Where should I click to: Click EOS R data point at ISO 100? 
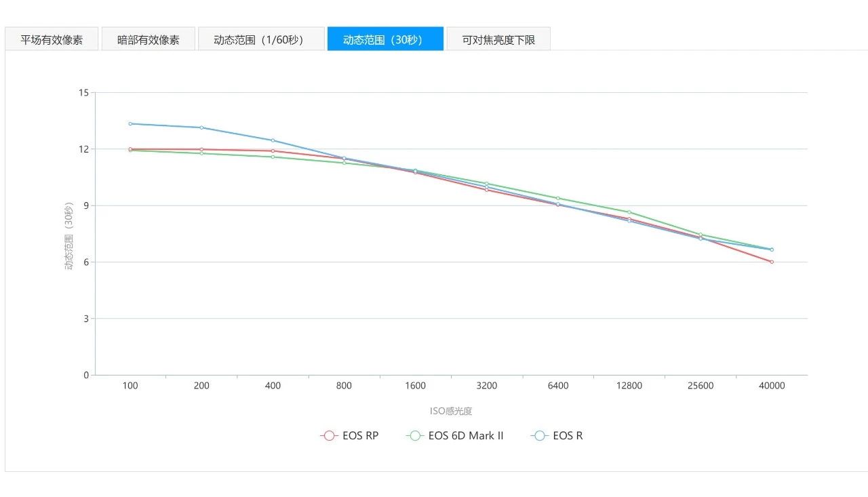[x=130, y=123]
